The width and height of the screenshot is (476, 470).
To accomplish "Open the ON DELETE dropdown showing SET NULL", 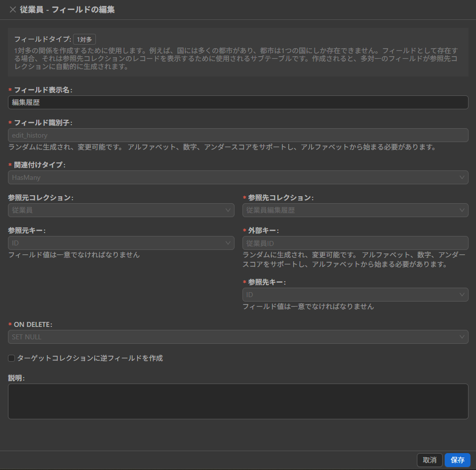I will point(238,337).
